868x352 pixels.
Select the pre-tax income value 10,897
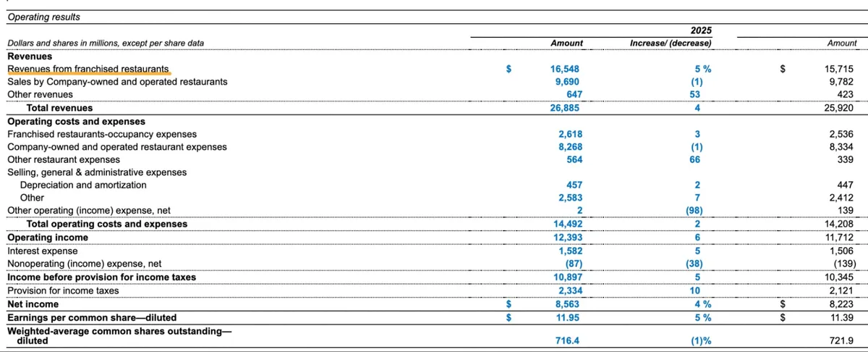tap(566, 277)
